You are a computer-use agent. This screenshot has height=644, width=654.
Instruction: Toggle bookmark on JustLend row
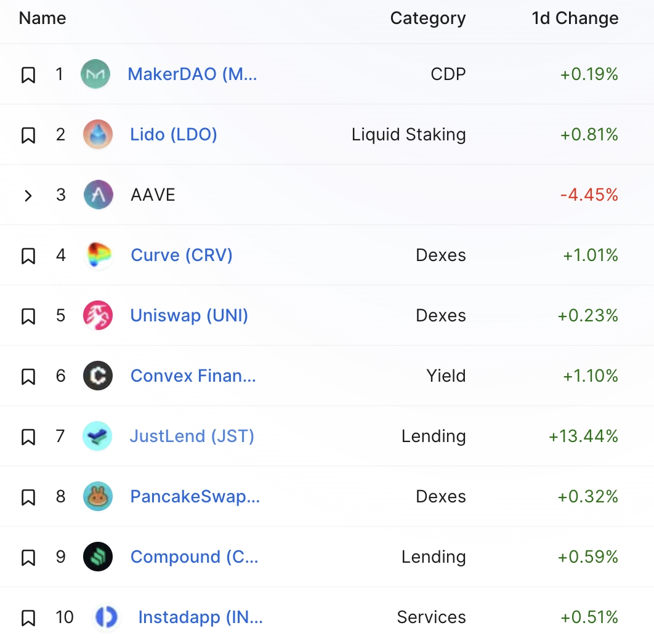click(x=28, y=437)
